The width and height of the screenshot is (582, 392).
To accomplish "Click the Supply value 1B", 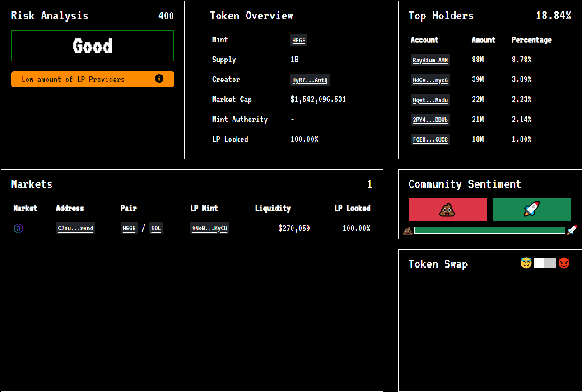I will coord(294,60).
